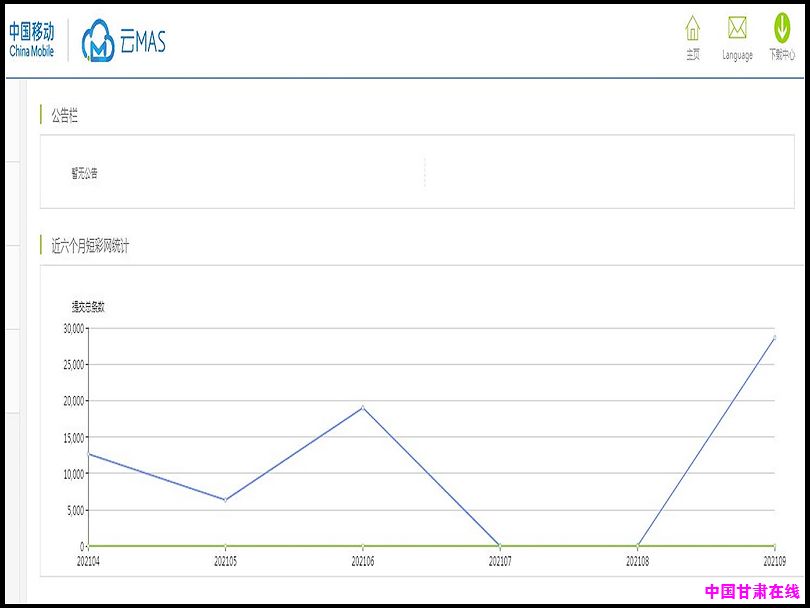Click the 202106 x-axis label
Image resolution: width=810 pixels, height=608 pixels.
point(363,562)
